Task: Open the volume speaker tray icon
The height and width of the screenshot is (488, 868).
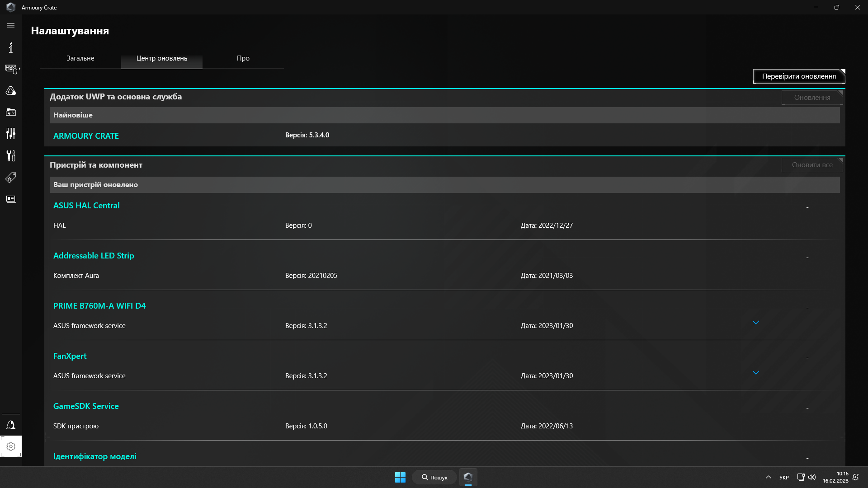Action: (x=812, y=477)
